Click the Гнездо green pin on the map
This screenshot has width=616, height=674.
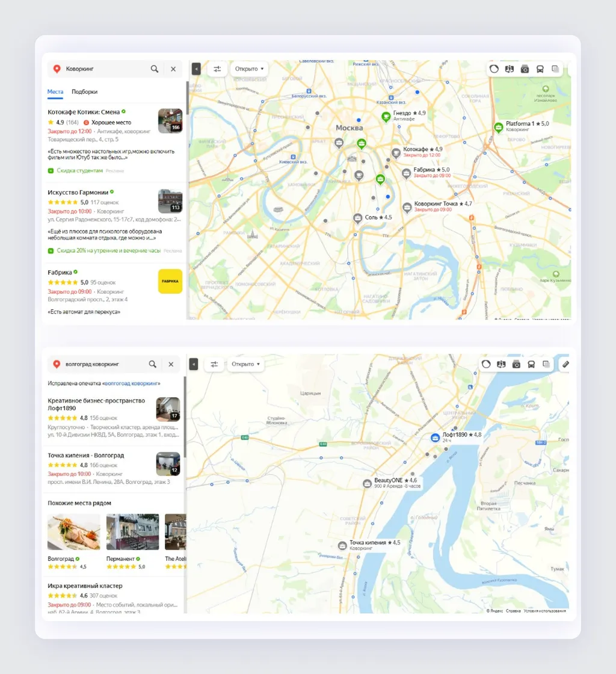click(386, 117)
